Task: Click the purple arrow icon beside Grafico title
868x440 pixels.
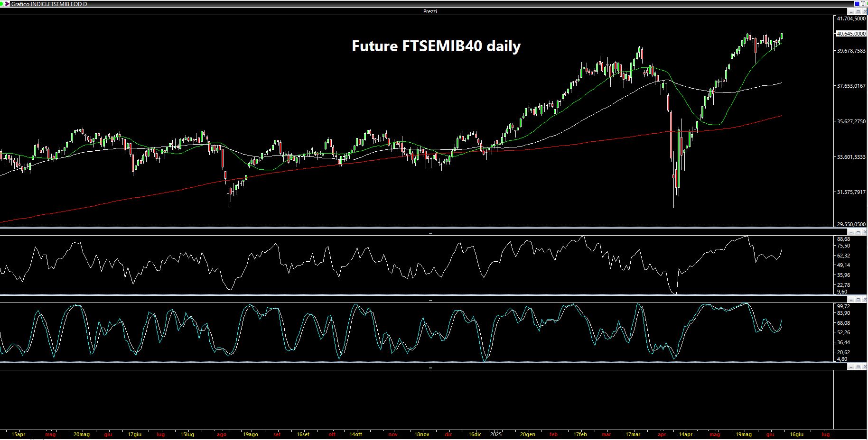Action: [x=7, y=4]
